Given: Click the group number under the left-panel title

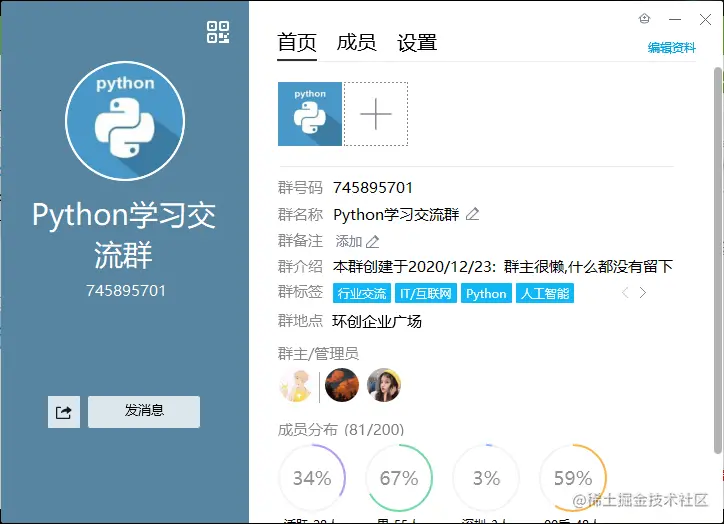Looking at the screenshot, I should (126, 291).
